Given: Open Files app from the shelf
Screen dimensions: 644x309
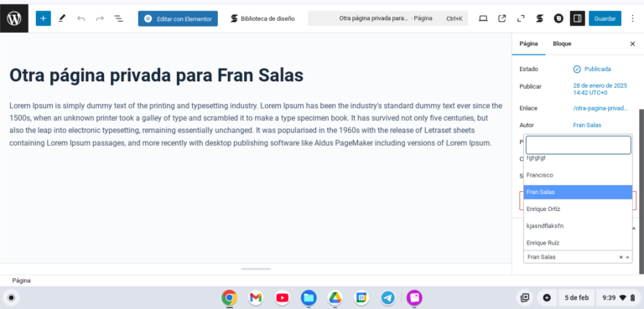Looking at the screenshot, I should coord(309,298).
